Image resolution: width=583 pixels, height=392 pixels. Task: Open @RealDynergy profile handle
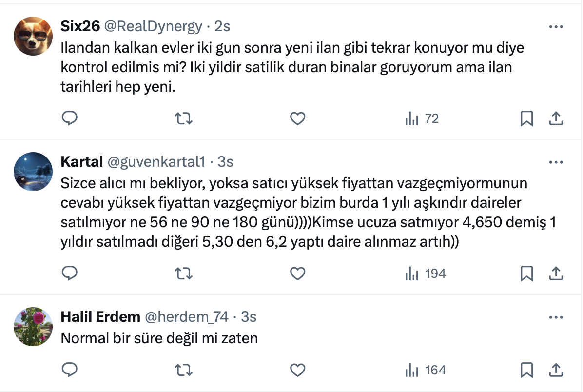153,26
